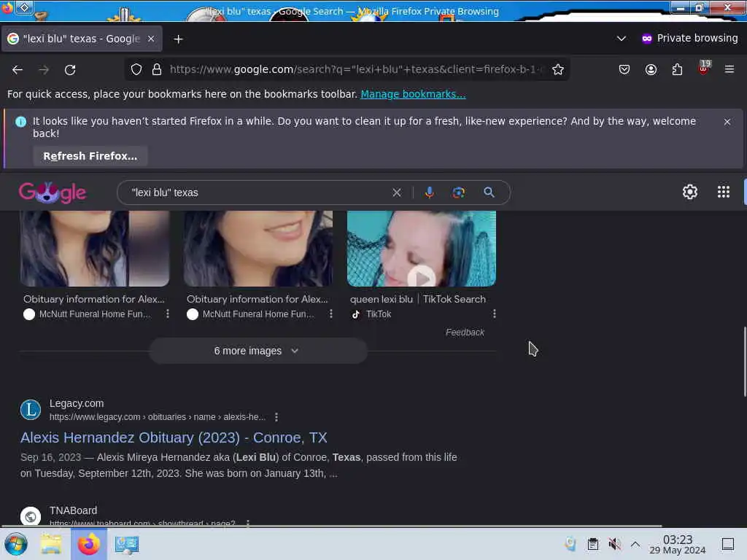The height and width of the screenshot is (560, 747).
Task: Open options for the TikTok image result
Action: (495, 314)
